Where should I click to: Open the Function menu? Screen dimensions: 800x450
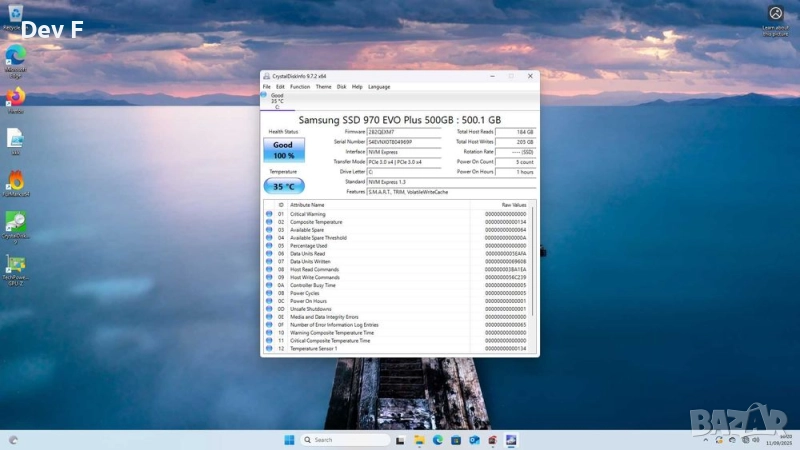click(300, 87)
